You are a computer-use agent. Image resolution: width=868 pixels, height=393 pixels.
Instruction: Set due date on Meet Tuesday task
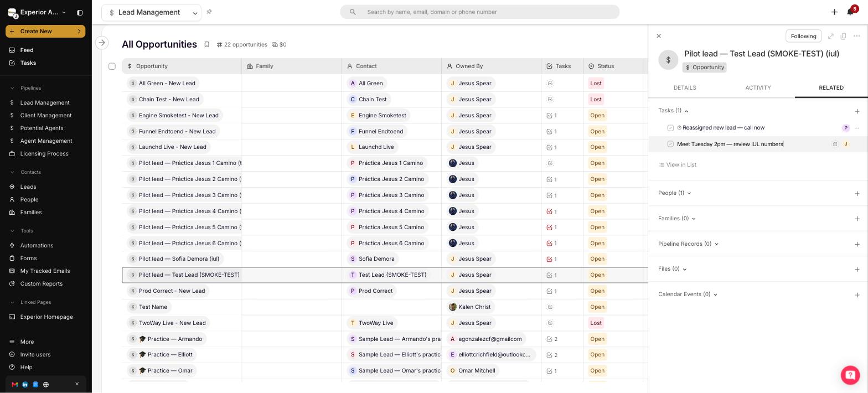835,144
